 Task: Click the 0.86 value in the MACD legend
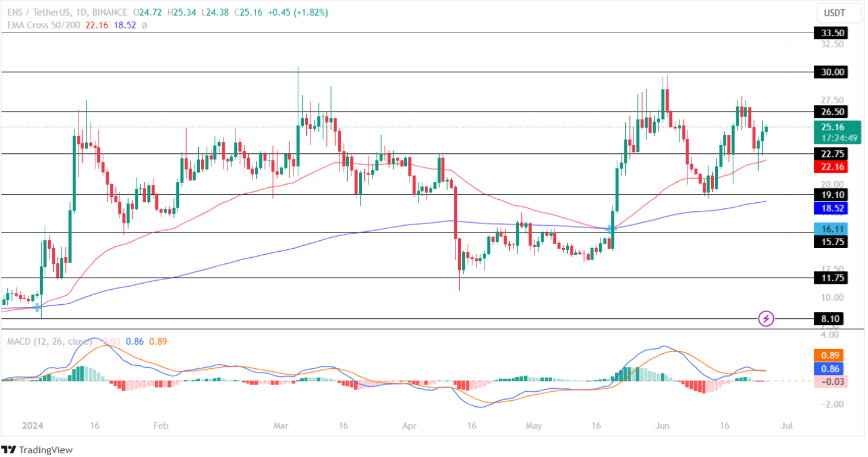(x=135, y=341)
